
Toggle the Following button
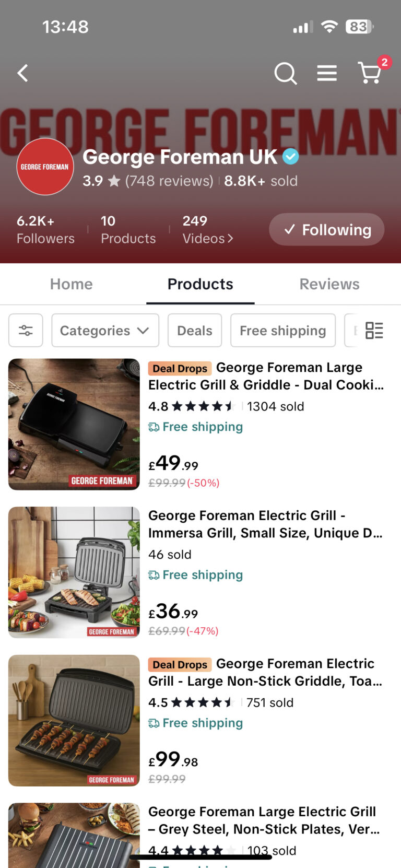(x=326, y=229)
